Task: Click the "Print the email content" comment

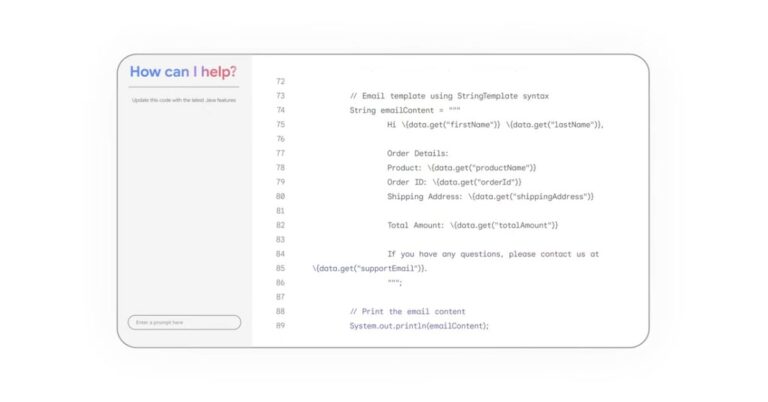Action: click(407, 312)
